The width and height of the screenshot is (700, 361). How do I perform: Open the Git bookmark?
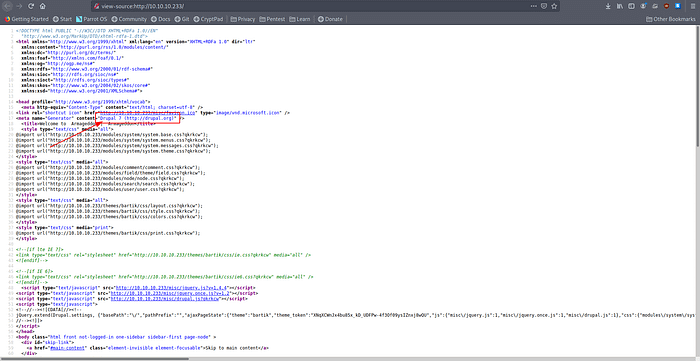click(182, 19)
